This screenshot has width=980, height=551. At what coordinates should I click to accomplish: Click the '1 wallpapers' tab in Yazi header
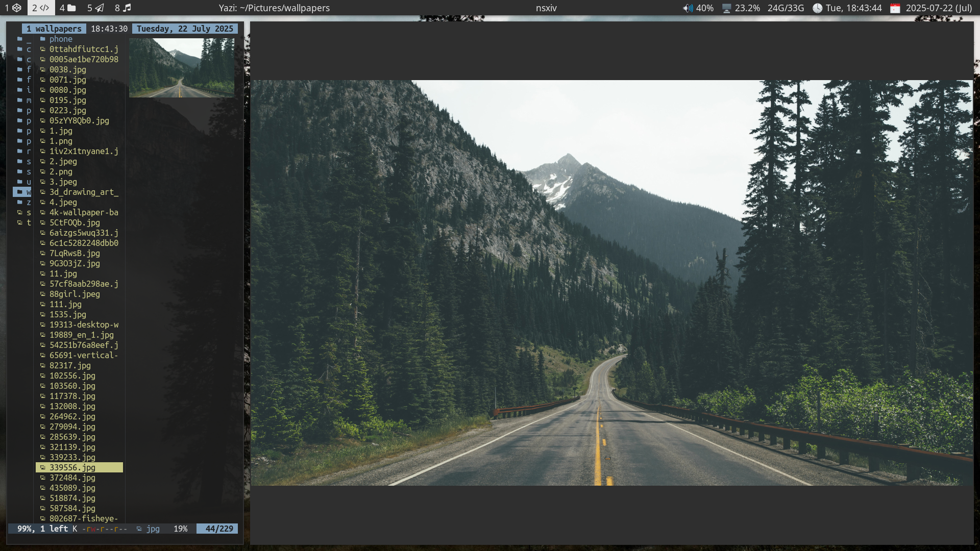[54, 29]
